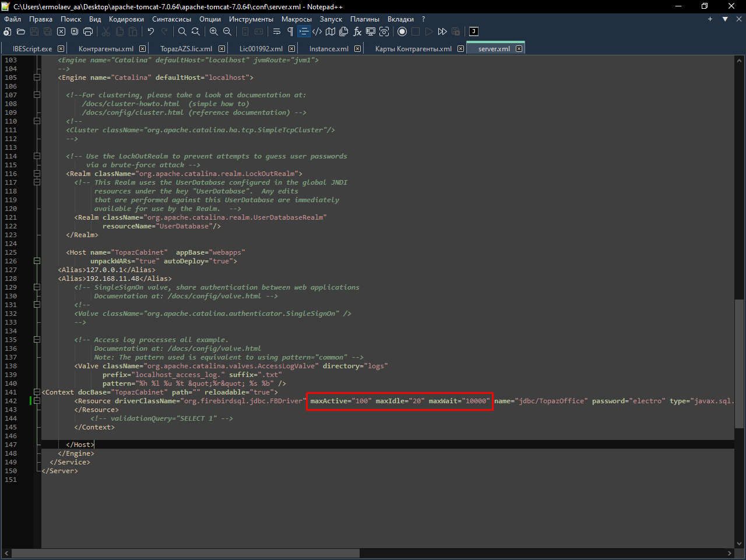The height and width of the screenshot is (560, 746).
Task: Click the horizontal scrollbar right arrow
Action: tap(730, 553)
